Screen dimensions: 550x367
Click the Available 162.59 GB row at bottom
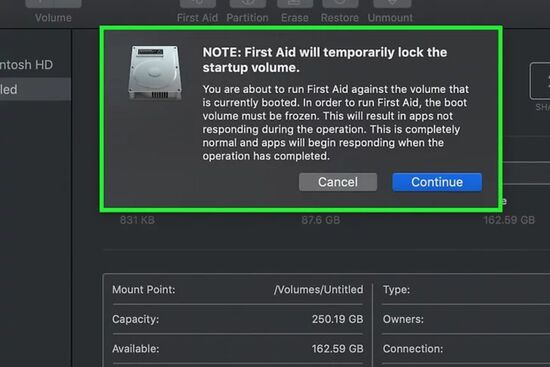point(237,349)
